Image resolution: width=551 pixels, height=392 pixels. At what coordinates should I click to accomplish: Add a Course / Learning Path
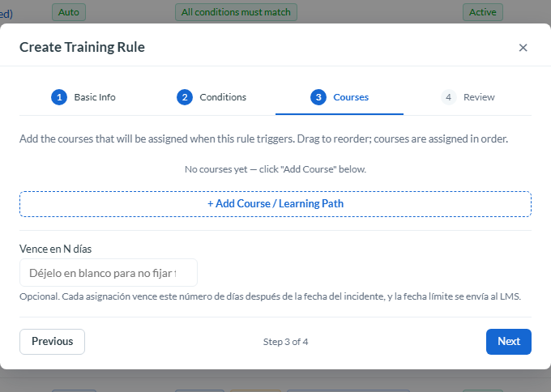(x=275, y=204)
